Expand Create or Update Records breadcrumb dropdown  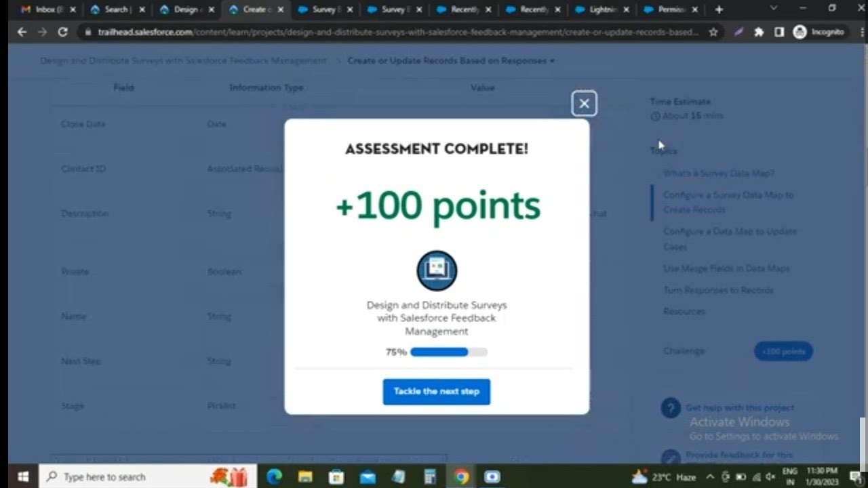click(451, 60)
